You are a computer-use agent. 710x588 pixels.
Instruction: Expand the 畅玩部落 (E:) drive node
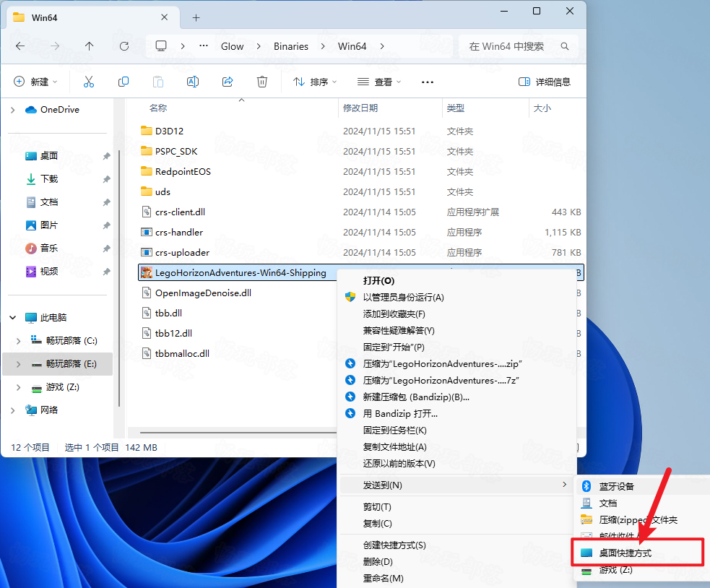(18, 364)
